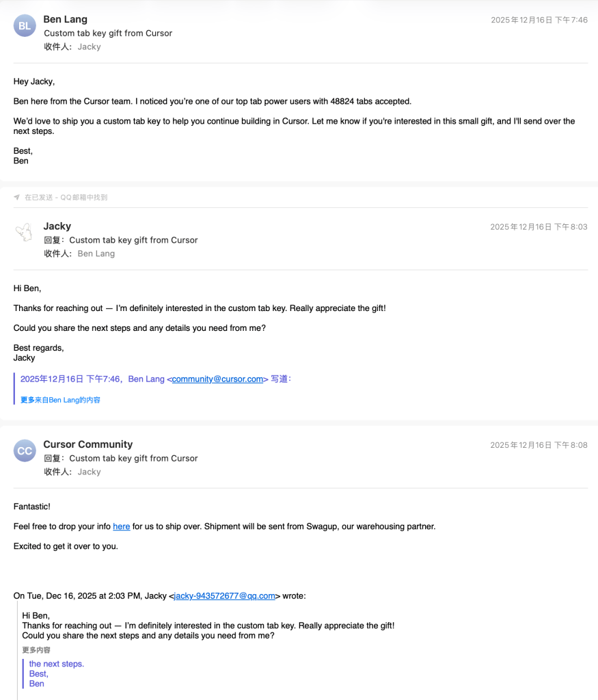Click the jacky-943572677@qq.com address link

(224, 596)
